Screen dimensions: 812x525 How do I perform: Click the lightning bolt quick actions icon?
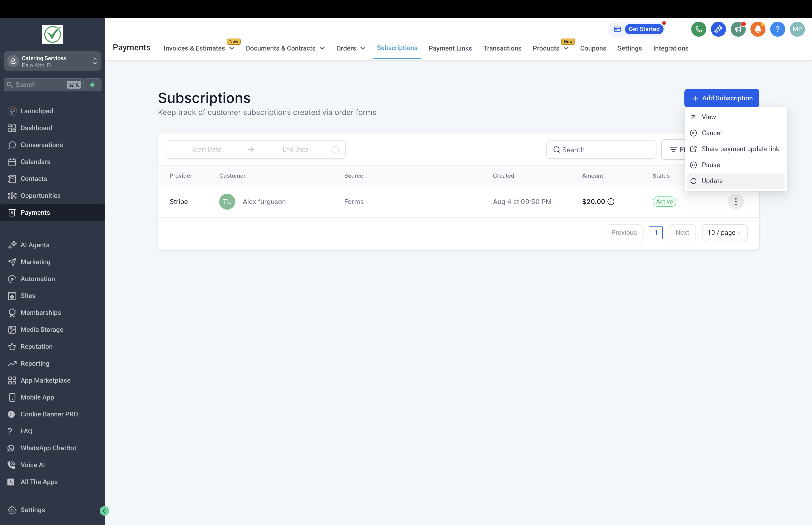tap(92, 85)
